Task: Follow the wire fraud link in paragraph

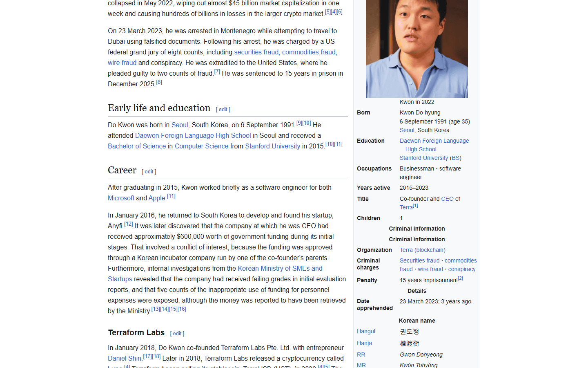Action: pyautogui.click(x=122, y=63)
